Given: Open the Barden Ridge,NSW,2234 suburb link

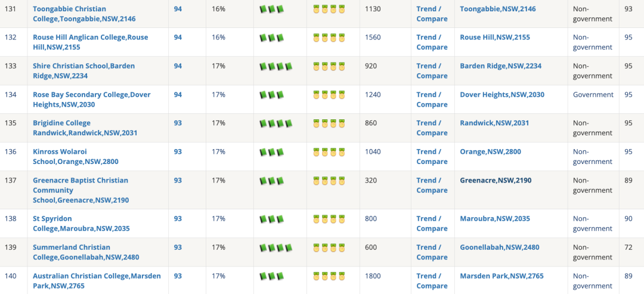Looking at the screenshot, I should pyautogui.click(x=501, y=66).
